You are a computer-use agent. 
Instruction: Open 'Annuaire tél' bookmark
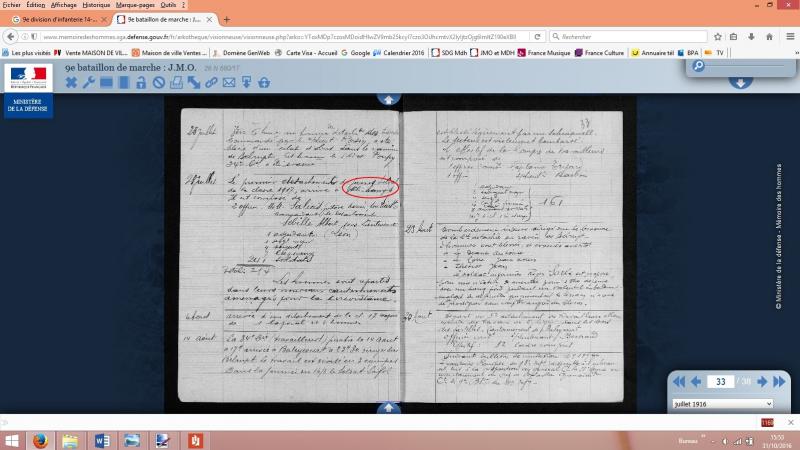click(653, 53)
